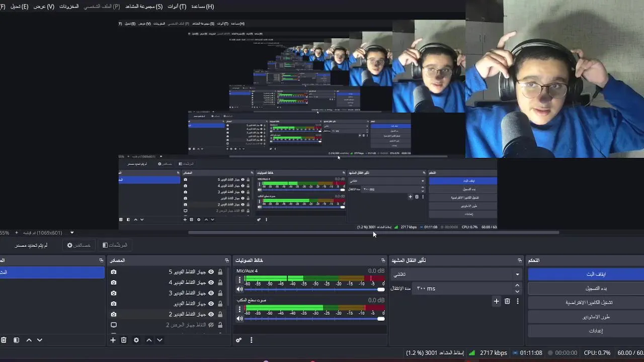Show التقاط جهاز العرض 2 with crossed eye
The width and height of the screenshot is (644, 362).
pos(211,325)
